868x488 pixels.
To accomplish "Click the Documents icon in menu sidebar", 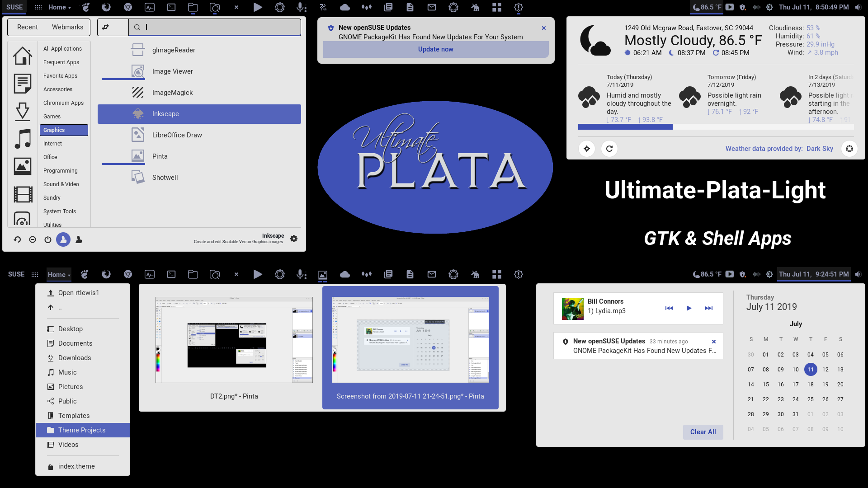I will pyautogui.click(x=23, y=84).
